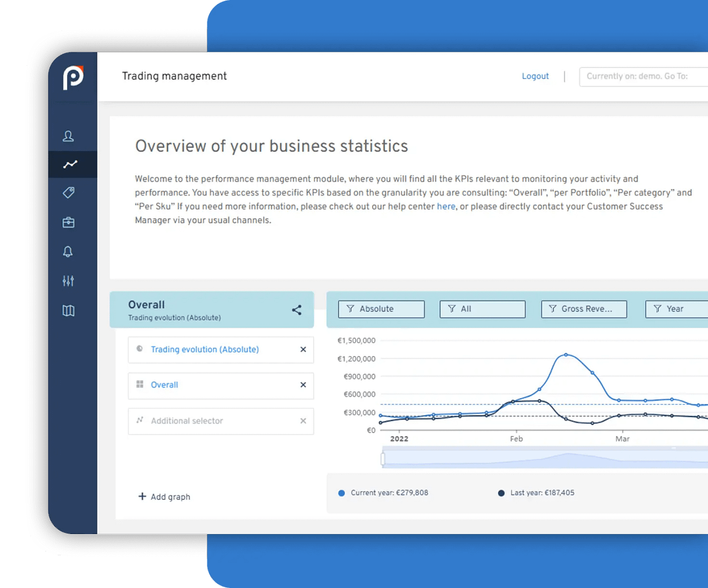Select the price tag sidebar icon
The width and height of the screenshot is (708, 588).
tap(69, 193)
